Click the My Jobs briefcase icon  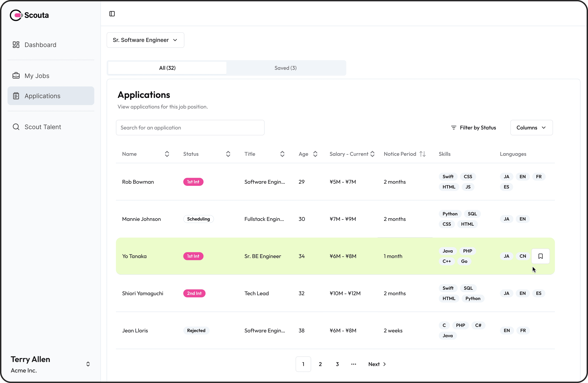click(x=16, y=76)
